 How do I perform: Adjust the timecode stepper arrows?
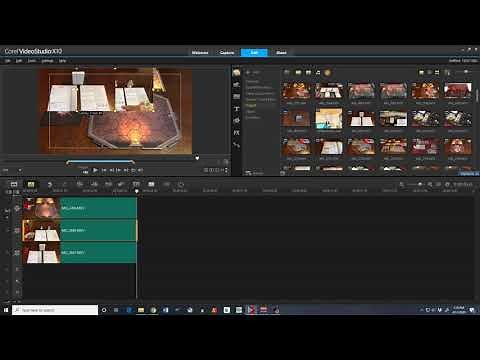coord(227,170)
